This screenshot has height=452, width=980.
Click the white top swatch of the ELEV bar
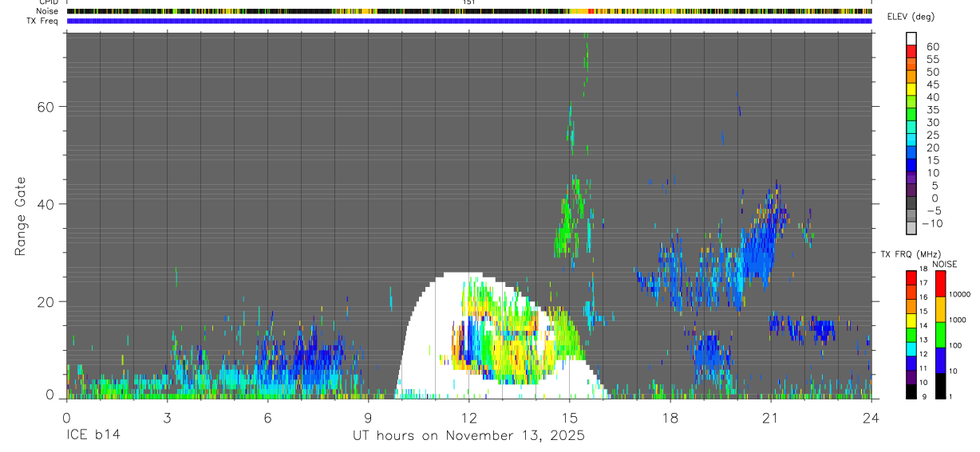pyautogui.click(x=912, y=38)
